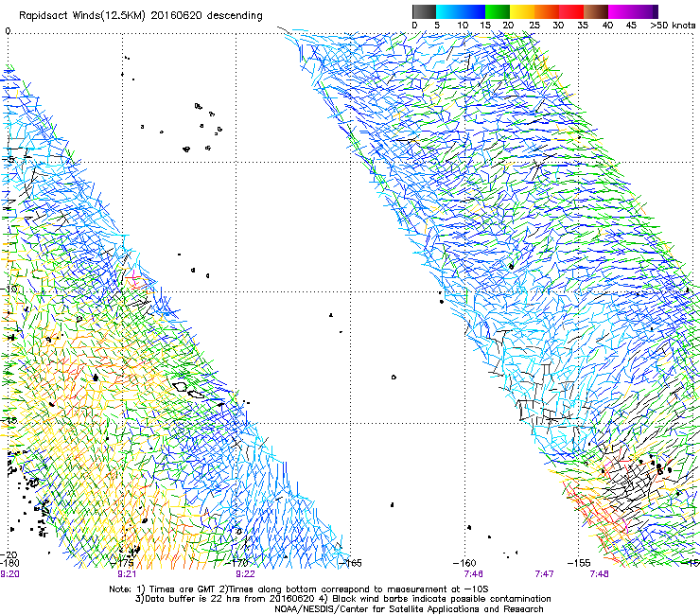This screenshot has width=700, height=615.
Task: Click the 'Data buffer is 22 hrs' note line
Action: 342,599
